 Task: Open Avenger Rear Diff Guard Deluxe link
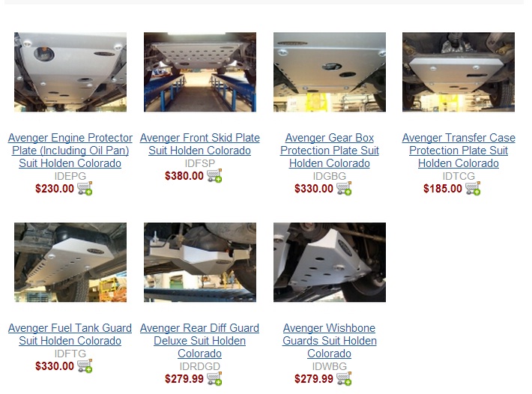199,341
